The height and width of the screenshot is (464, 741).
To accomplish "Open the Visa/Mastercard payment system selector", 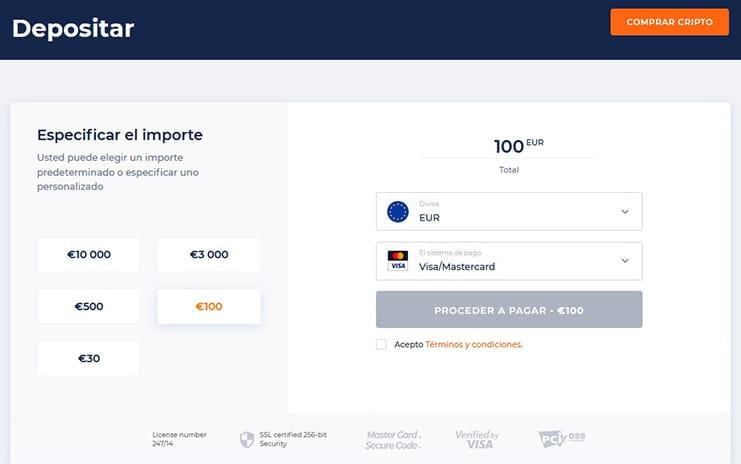I will 509,261.
